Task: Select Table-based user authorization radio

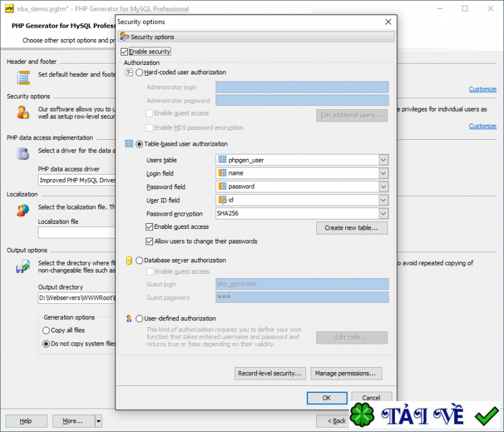Action: point(139,144)
